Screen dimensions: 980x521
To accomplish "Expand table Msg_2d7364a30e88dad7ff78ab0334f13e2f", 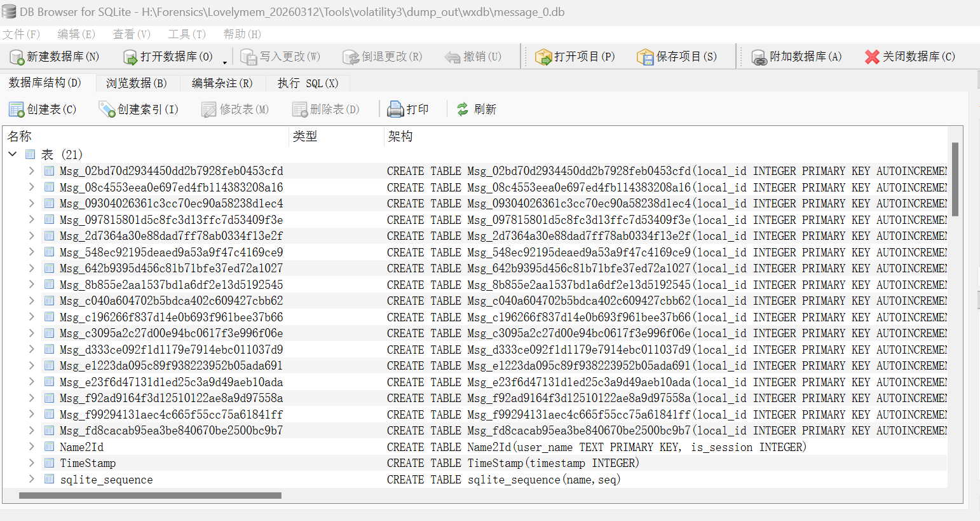I will [x=31, y=235].
